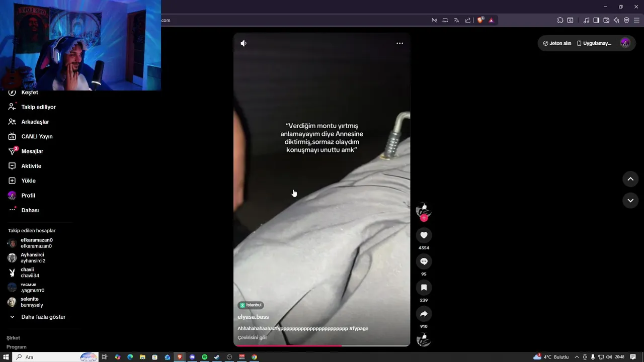Go to the previous video with up chevron
Image resolution: width=644 pixels, height=362 pixels.
630,179
